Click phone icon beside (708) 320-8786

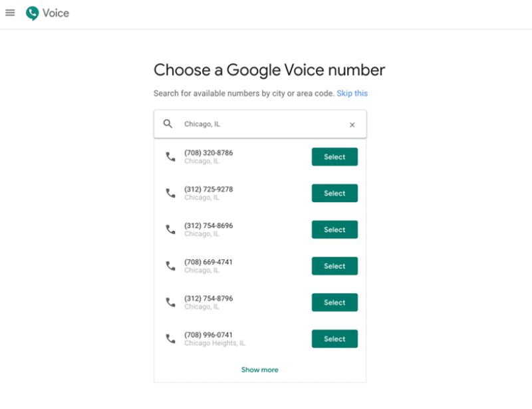pyautogui.click(x=170, y=157)
